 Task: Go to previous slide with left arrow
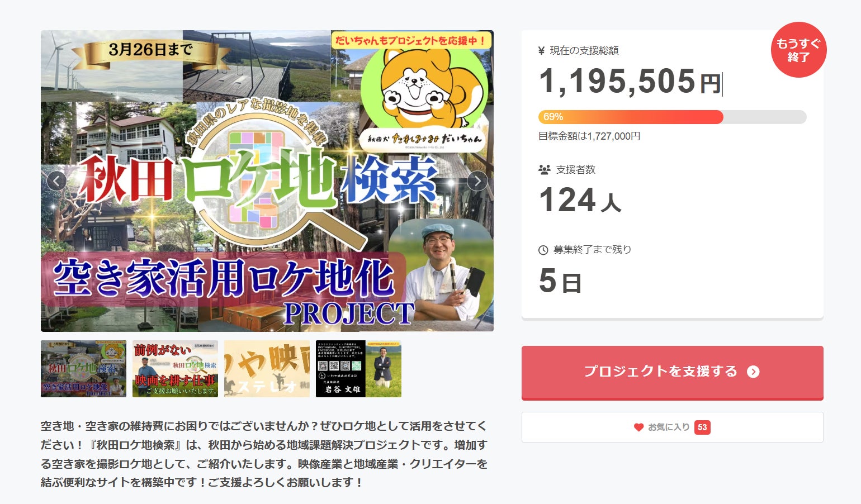tap(56, 181)
